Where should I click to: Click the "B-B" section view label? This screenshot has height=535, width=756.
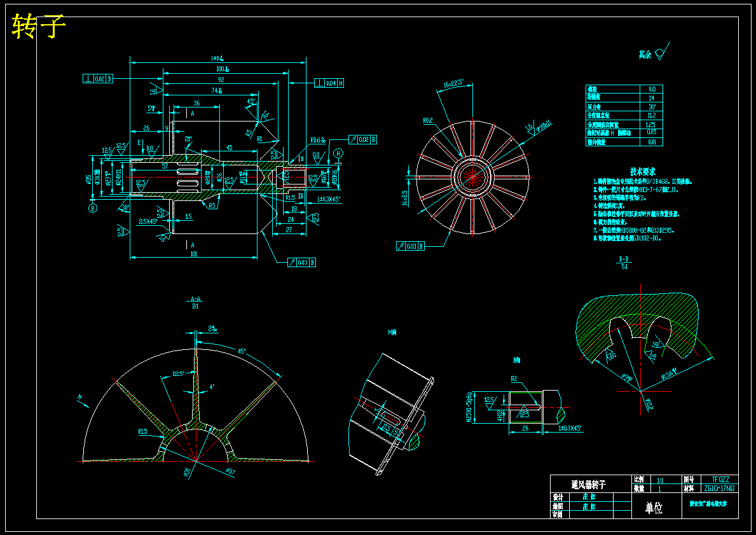(x=624, y=260)
